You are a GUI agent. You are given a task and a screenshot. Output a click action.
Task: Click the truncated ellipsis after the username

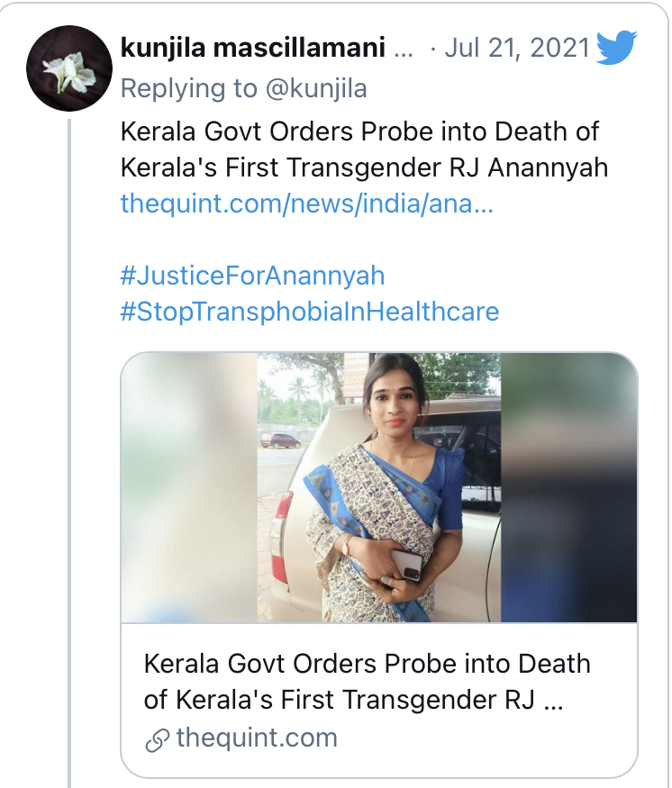click(x=404, y=50)
